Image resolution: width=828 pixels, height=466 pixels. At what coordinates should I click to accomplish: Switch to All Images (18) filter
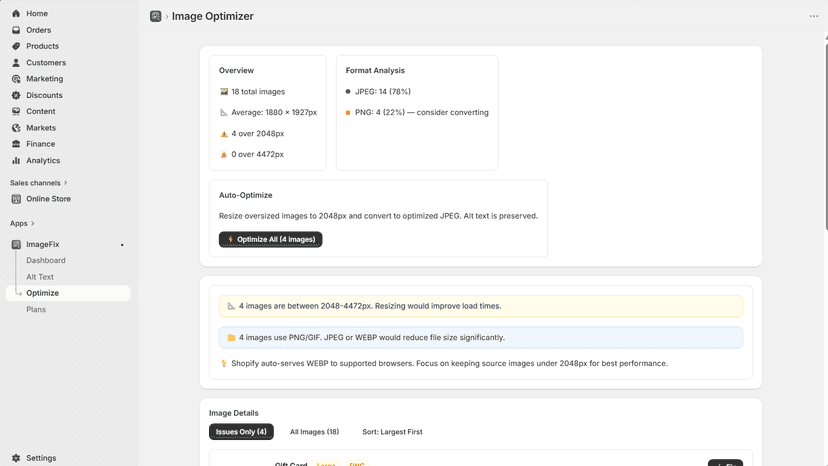(x=314, y=432)
